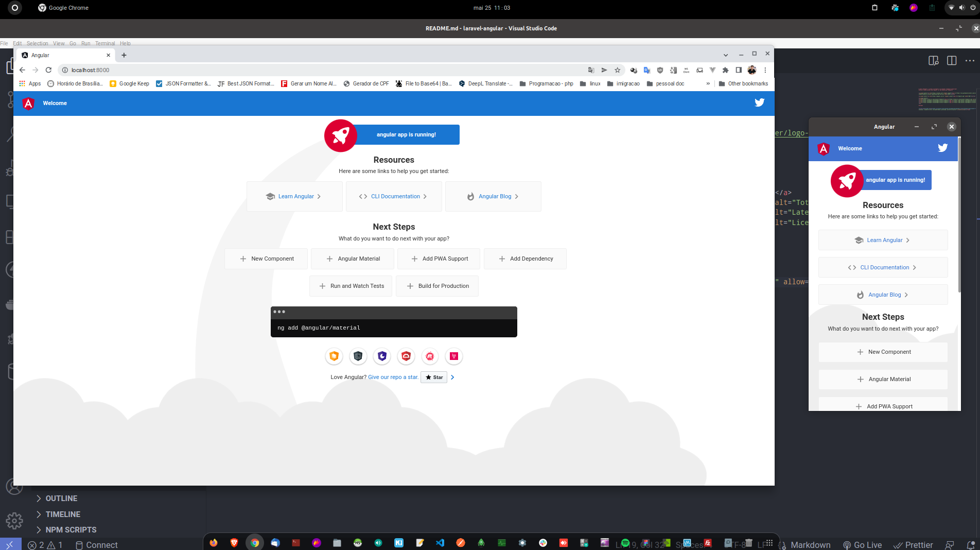Bookmark this page with the star icon

coord(618,70)
